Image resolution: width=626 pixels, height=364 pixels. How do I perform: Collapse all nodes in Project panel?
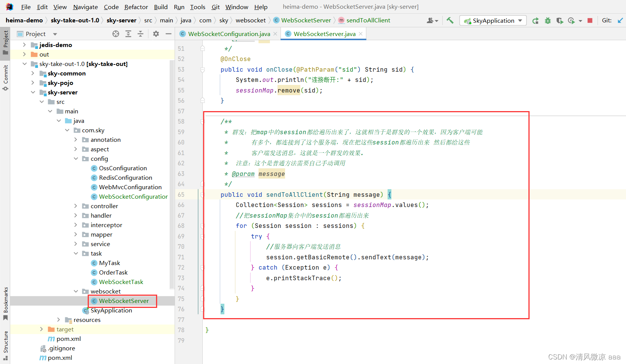[x=140, y=34]
